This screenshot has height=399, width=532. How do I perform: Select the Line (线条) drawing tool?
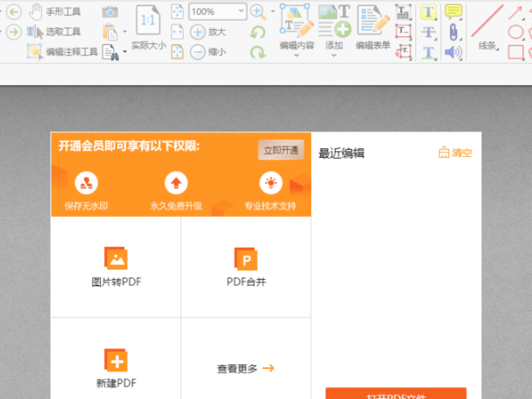tap(487, 27)
